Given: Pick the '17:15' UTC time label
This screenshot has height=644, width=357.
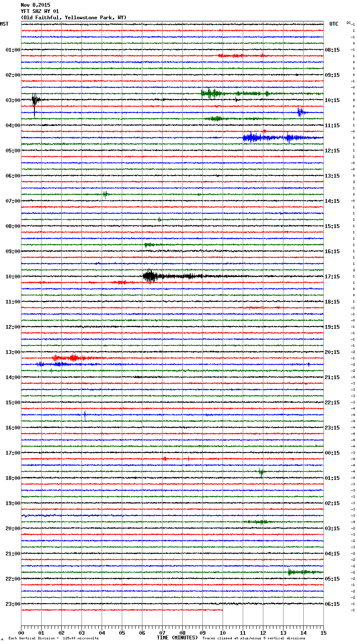Looking at the screenshot, I should click(x=332, y=277).
